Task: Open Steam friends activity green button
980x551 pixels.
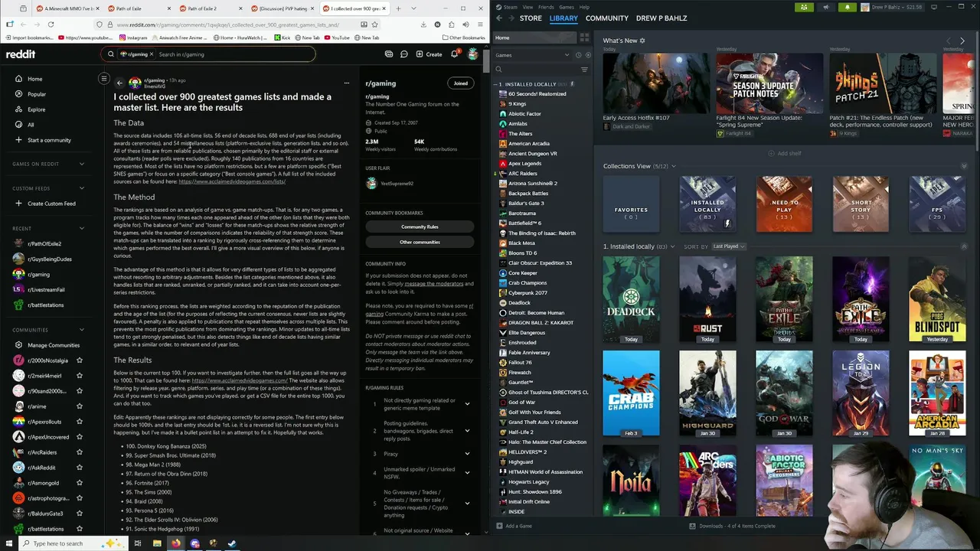Action: [x=803, y=7]
